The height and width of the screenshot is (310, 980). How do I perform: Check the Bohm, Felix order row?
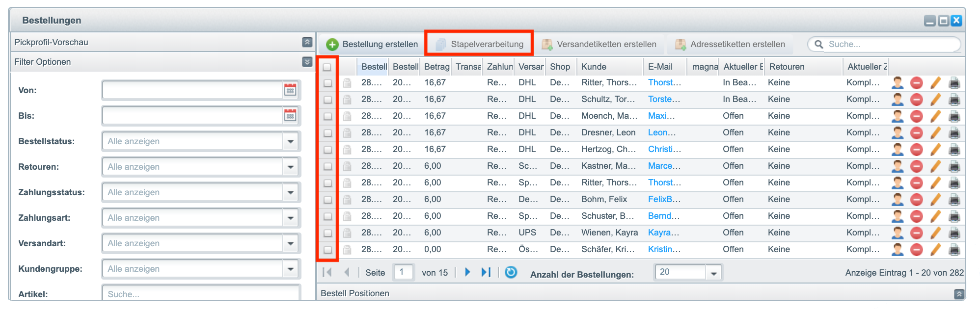tap(327, 200)
